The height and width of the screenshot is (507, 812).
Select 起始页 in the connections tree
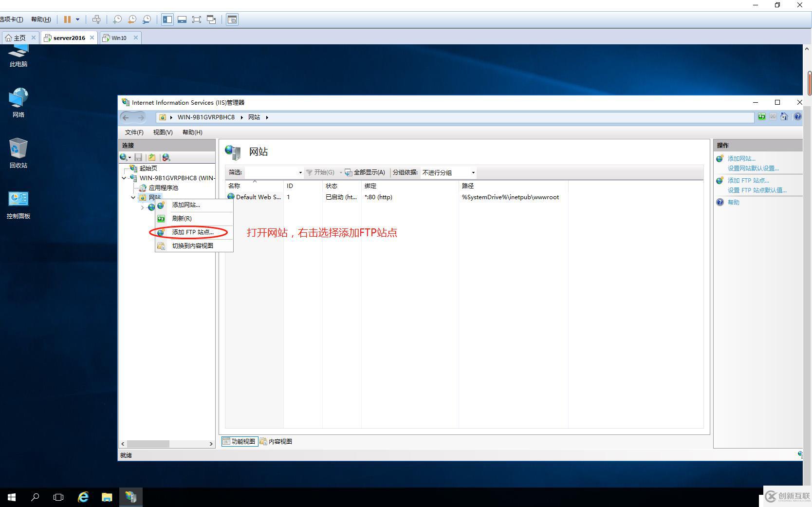pyautogui.click(x=148, y=169)
